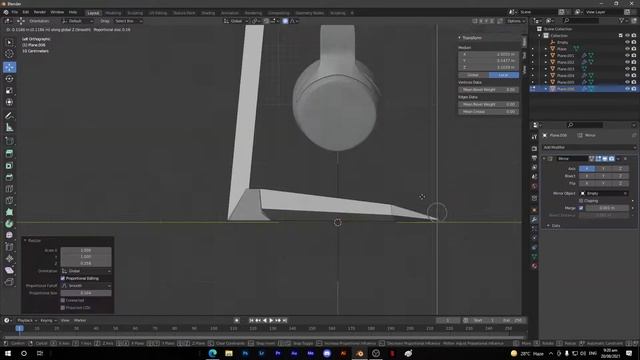This screenshot has height=360, width=640.
Task: Select the Annotate tool
Action: coord(9,116)
